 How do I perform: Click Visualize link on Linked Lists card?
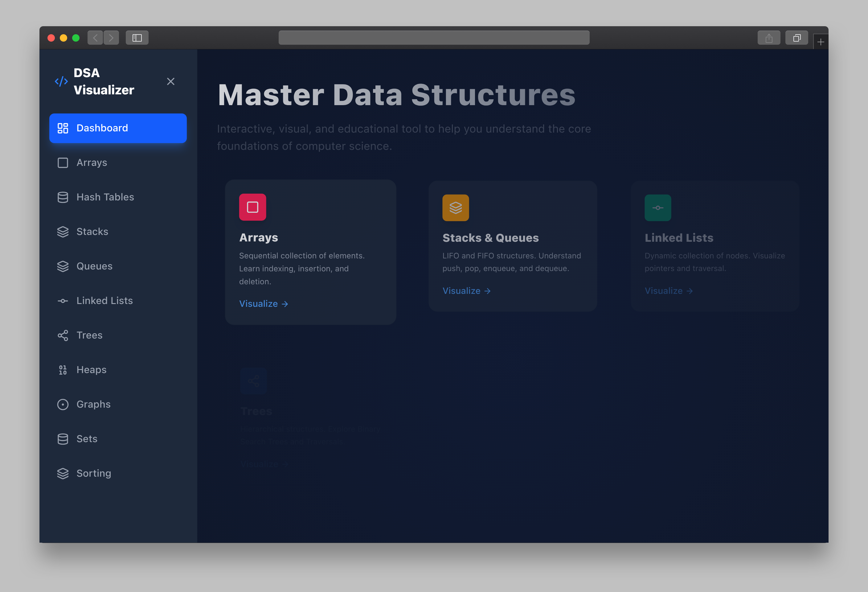669,291
